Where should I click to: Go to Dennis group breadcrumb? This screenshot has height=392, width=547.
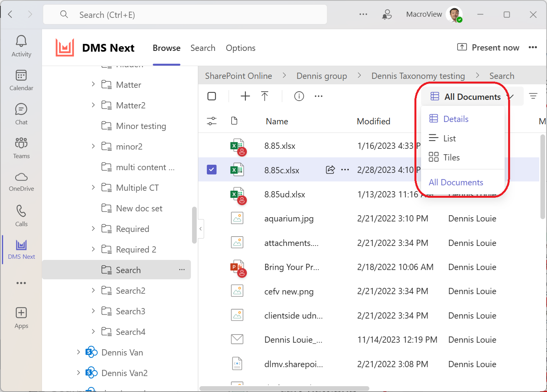(322, 76)
